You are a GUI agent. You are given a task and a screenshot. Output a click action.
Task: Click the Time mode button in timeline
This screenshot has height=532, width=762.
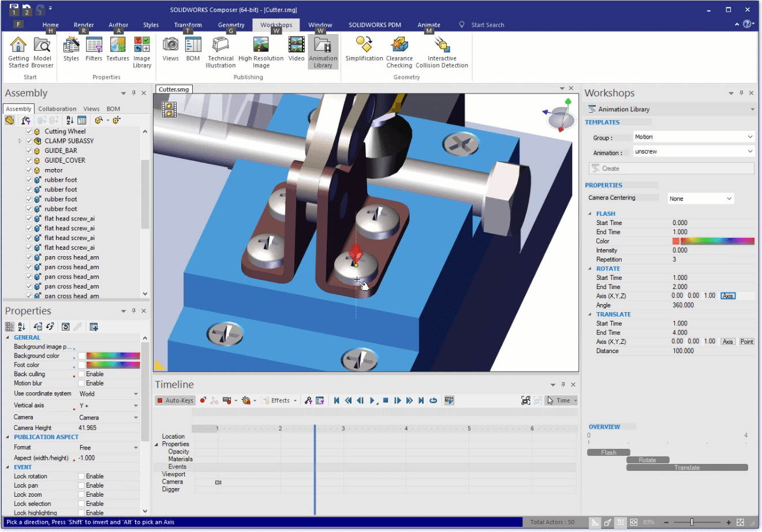pos(561,400)
